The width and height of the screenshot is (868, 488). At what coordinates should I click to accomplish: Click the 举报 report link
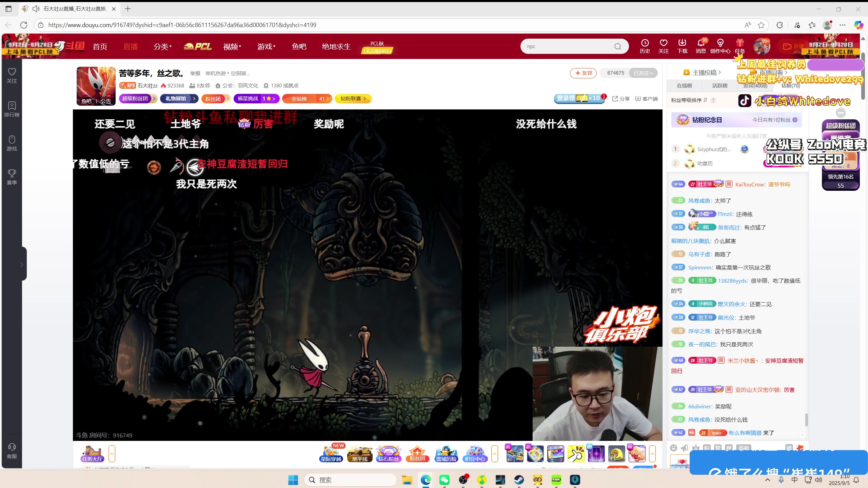195,74
